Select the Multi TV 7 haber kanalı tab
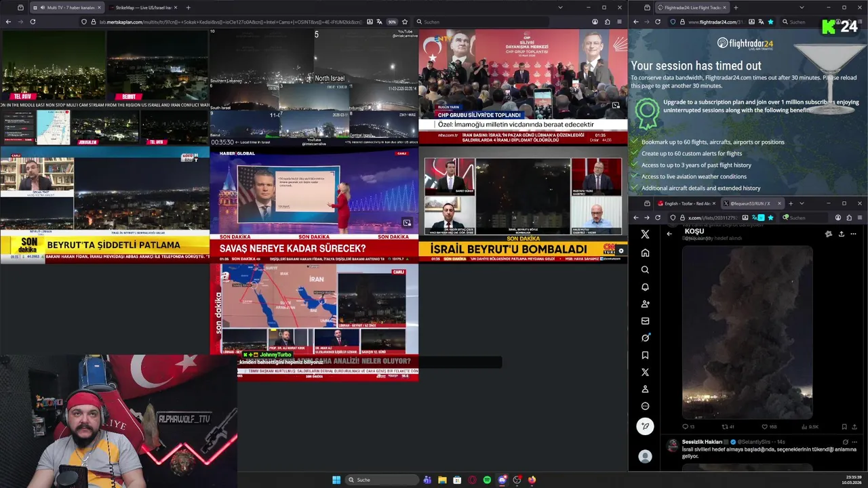 pos(66,7)
